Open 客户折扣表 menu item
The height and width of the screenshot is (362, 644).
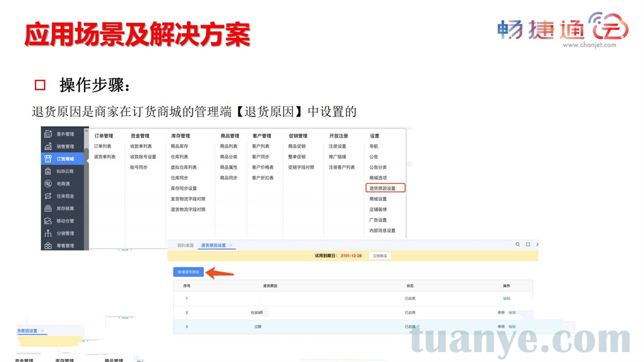(263, 178)
